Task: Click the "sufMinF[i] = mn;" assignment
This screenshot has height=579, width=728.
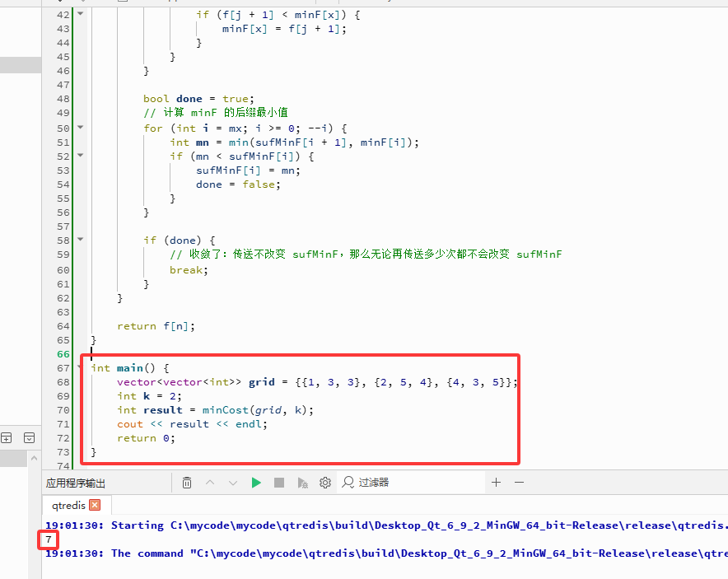Action: [x=248, y=170]
